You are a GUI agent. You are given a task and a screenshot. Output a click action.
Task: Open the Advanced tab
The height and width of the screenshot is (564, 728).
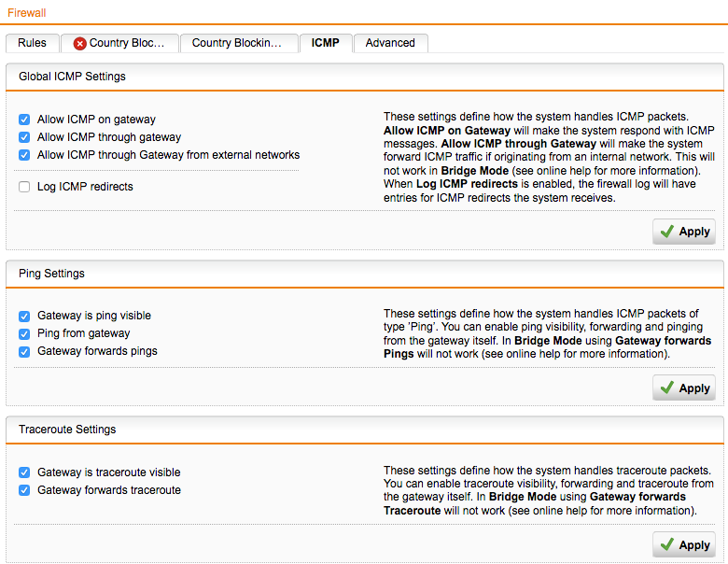click(390, 43)
